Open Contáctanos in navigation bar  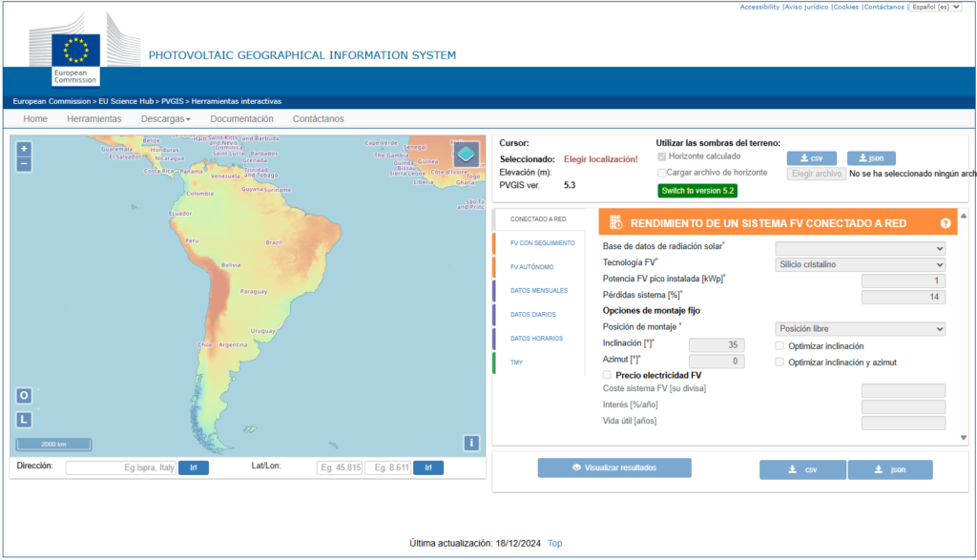pyautogui.click(x=319, y=119)
